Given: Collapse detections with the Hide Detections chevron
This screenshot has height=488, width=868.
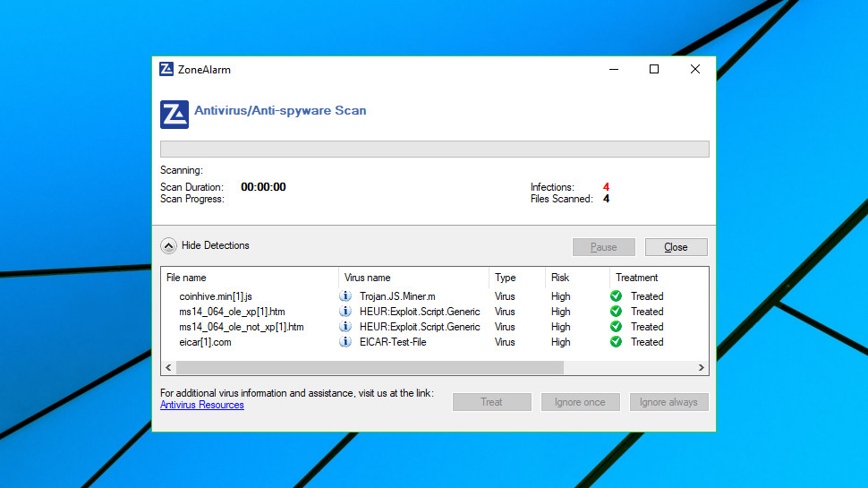Looking at the screenshot, I should pos(168,245).
